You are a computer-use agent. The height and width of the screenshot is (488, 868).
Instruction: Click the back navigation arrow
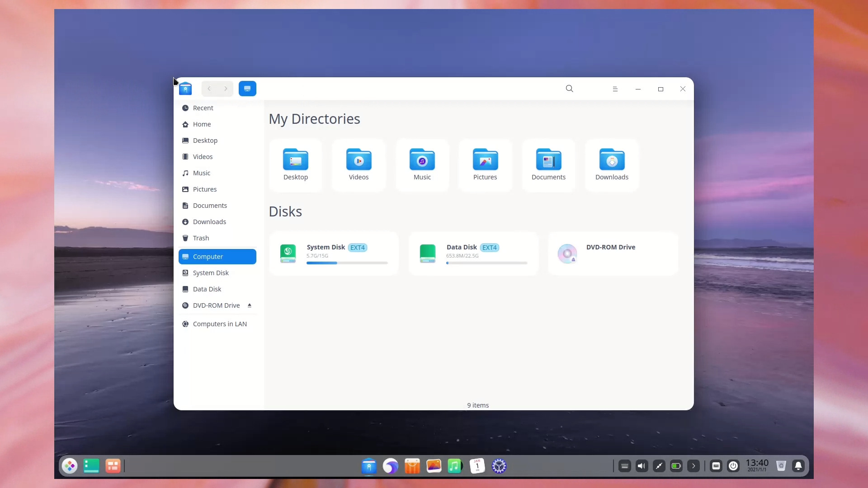tap(209, 89)
